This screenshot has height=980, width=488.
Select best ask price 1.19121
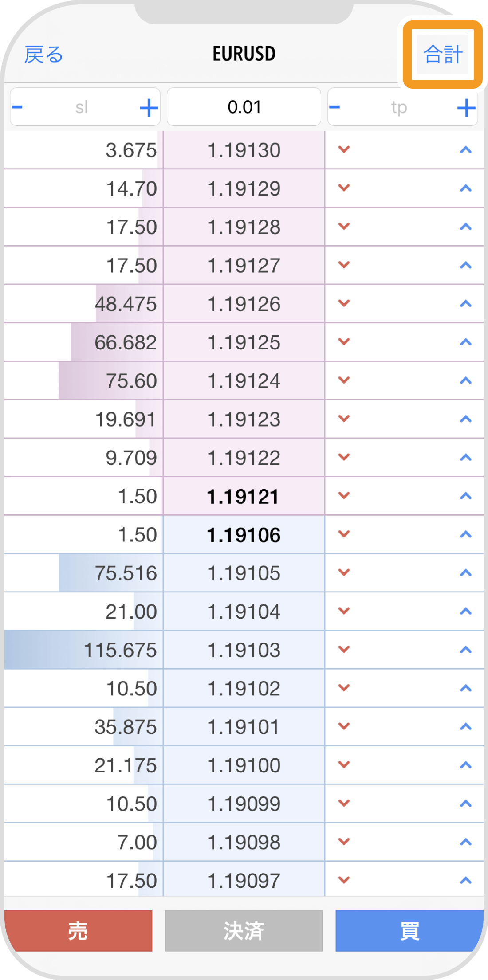[x=244, y=496]
